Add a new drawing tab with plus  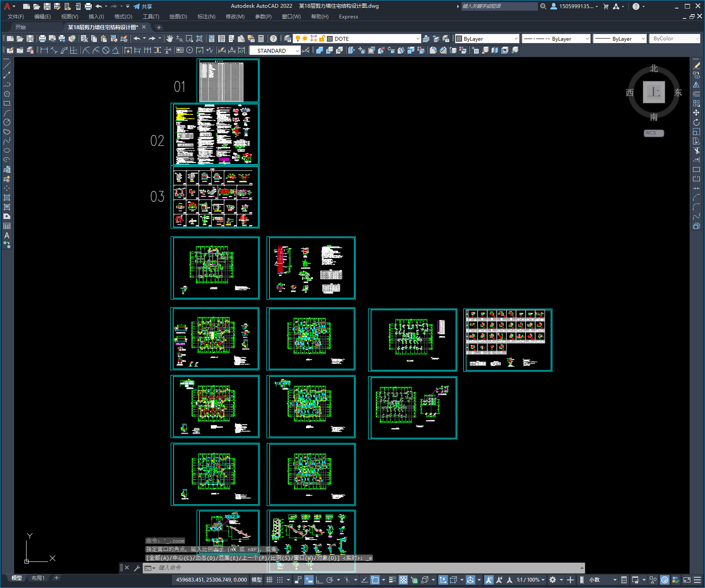coord(159,27)
